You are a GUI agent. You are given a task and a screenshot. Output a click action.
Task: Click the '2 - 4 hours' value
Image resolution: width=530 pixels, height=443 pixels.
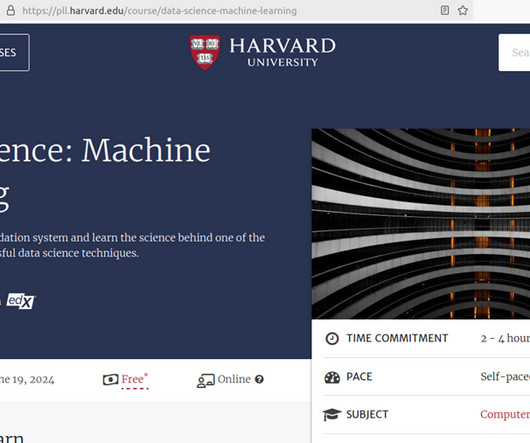tap(505, 338)
